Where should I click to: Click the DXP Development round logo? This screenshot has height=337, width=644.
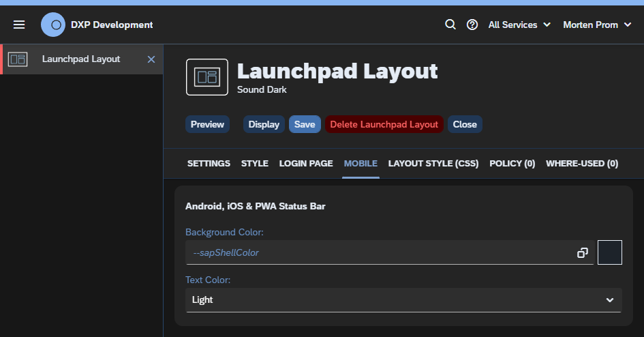(53, 25)
